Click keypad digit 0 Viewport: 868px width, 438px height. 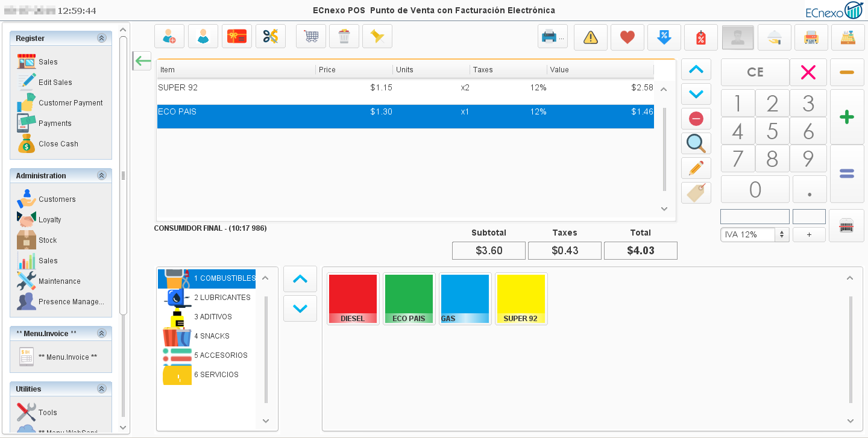pos(755,189)
